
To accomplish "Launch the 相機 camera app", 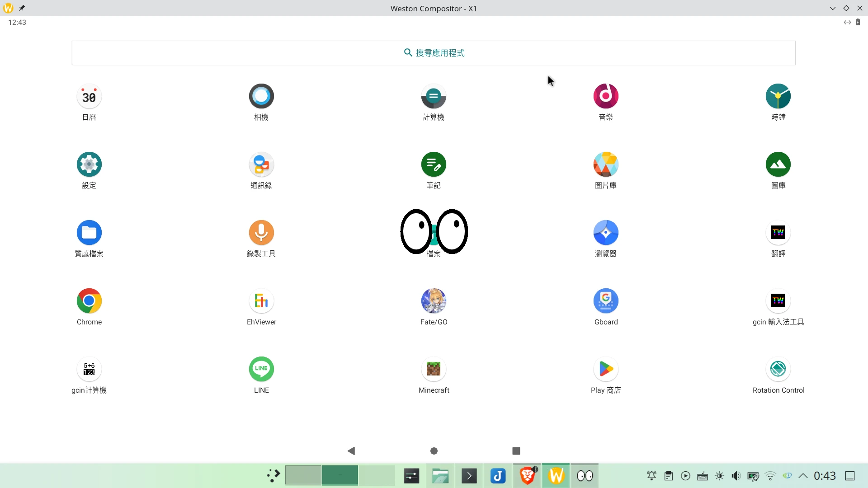I will click(x=261, y=96).
